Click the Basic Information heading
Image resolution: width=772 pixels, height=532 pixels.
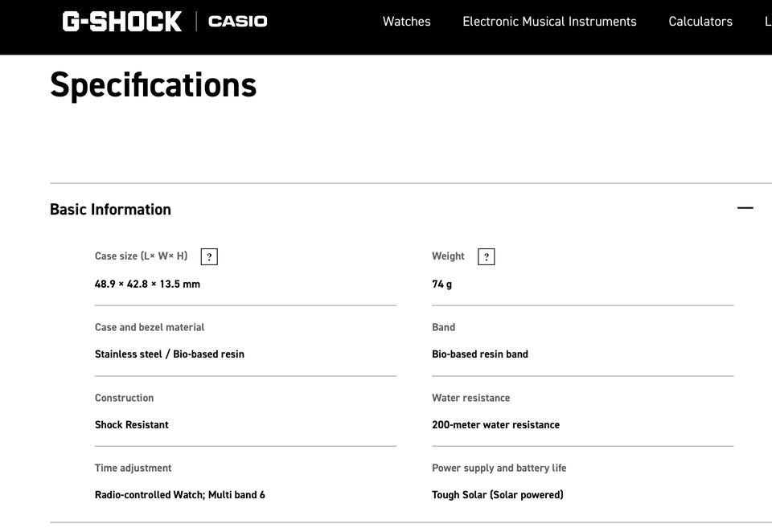pos(110,209)
